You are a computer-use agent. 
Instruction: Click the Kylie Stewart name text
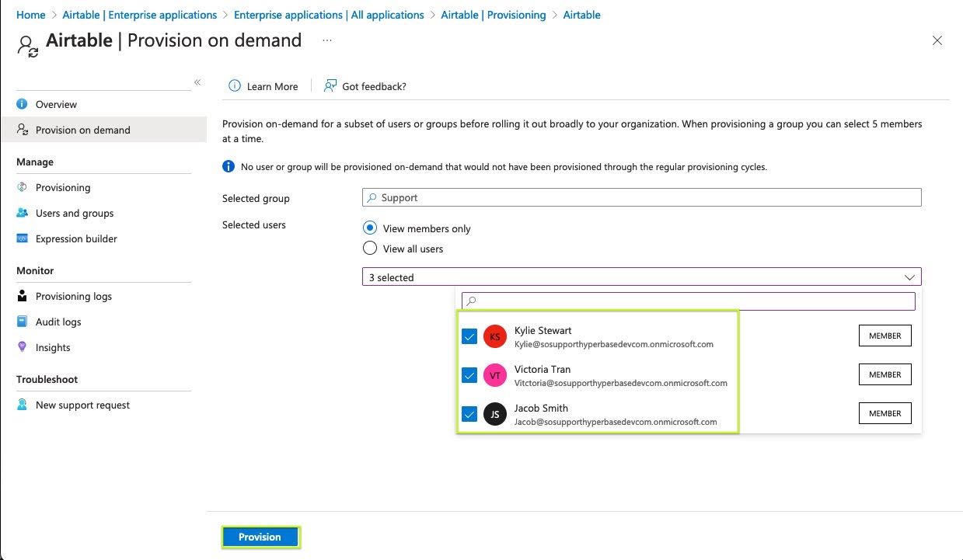pyautogui.click(x=543, y=330)
